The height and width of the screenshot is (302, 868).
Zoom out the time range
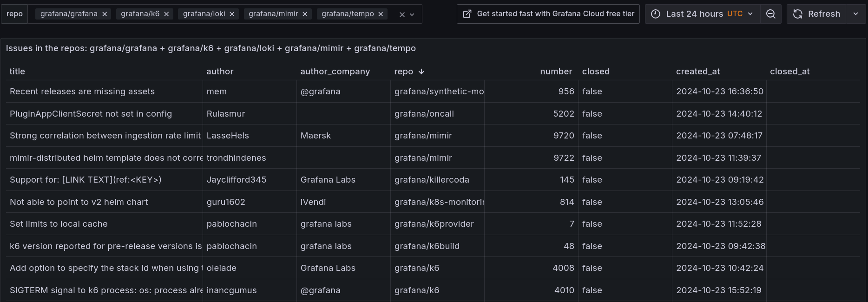[770, 14]
